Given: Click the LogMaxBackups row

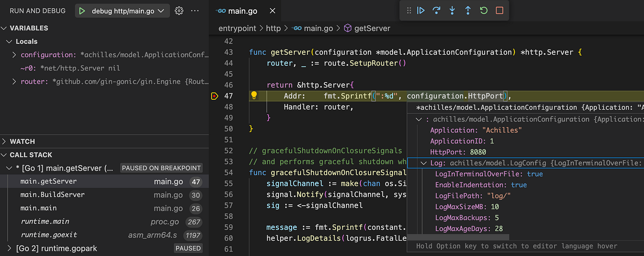Looking at the screenshot, I should coord(525,218).
